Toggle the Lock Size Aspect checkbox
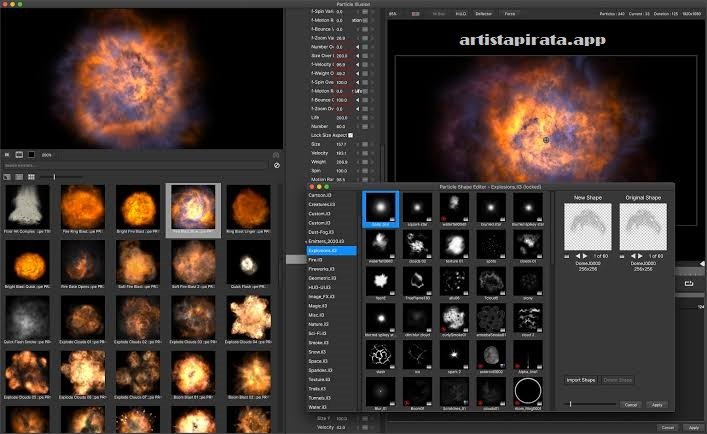 [x=350, y=135]
